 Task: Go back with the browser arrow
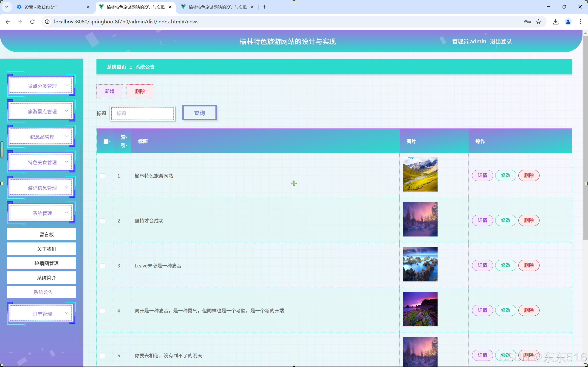[8, 22]
